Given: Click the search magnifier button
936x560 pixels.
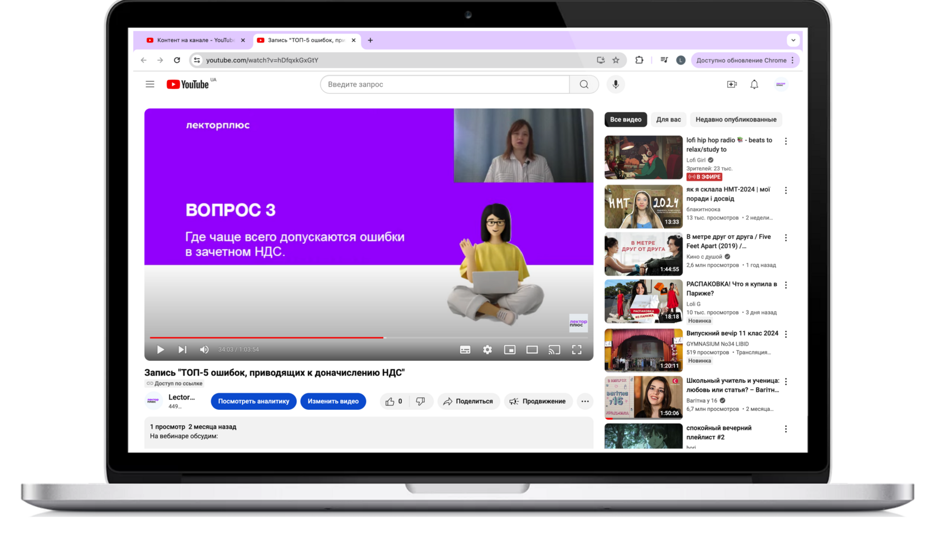Looking at the screenshot, I should pyautogui.click(x=584, y=85).
